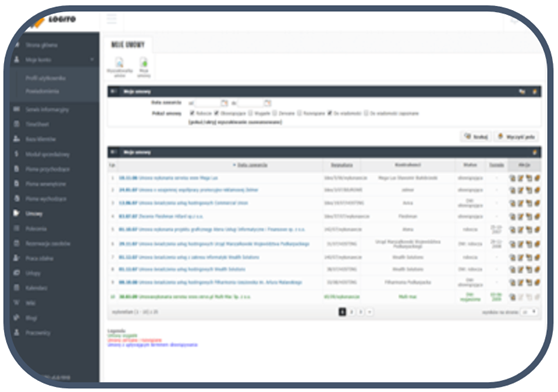Go to page 2 of results

coord(351,312)
